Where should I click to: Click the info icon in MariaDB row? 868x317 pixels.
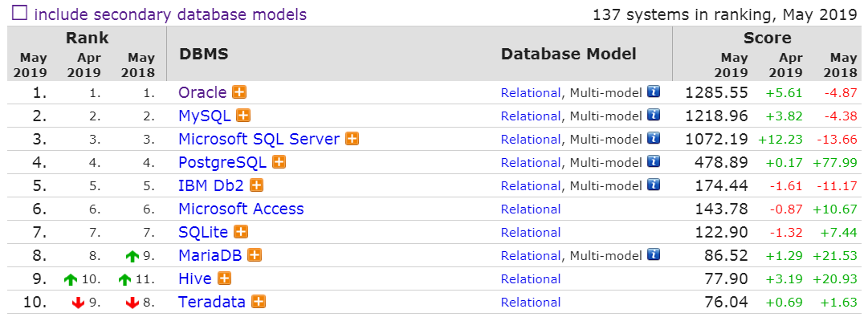[654, 254]
